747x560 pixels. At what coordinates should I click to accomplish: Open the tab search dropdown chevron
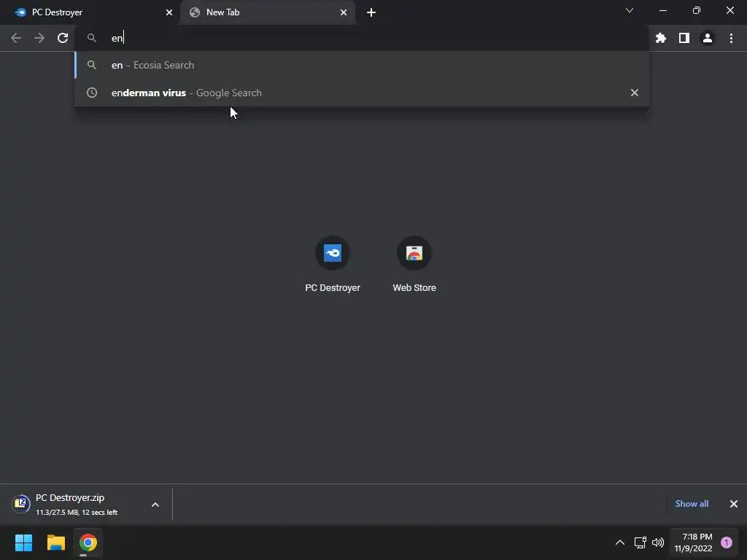tap(630, 10)
